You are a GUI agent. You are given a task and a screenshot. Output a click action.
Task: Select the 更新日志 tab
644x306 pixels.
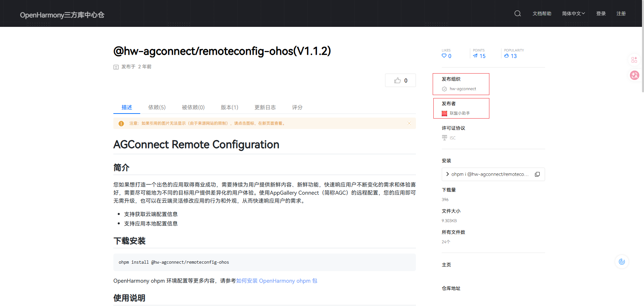coord(265,107)
